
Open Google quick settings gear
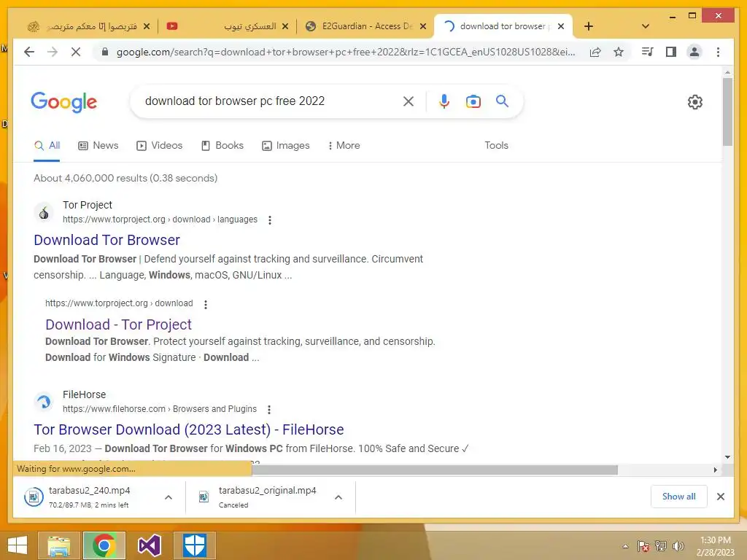(695, 102)
